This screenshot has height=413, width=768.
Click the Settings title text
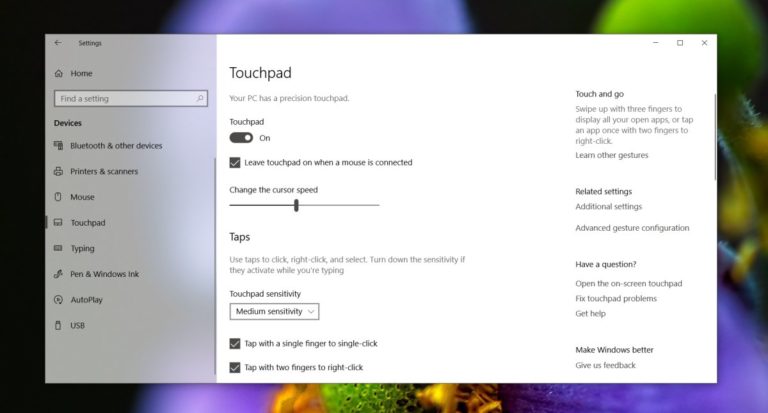(x=90, y=43)
